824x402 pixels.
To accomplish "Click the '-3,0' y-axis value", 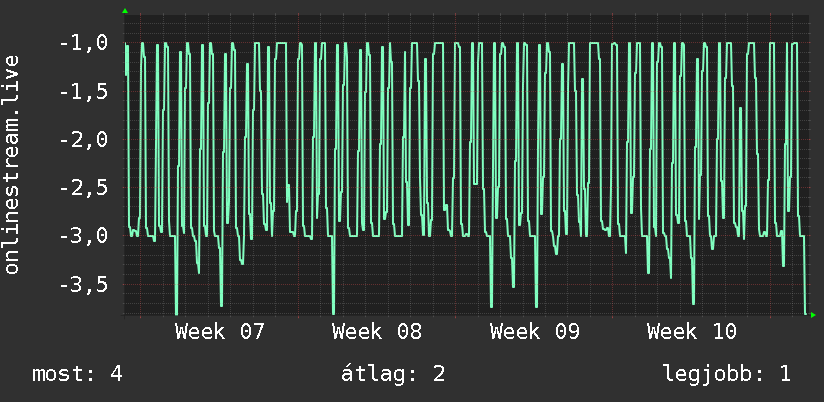I will click(x=84, y=236).
